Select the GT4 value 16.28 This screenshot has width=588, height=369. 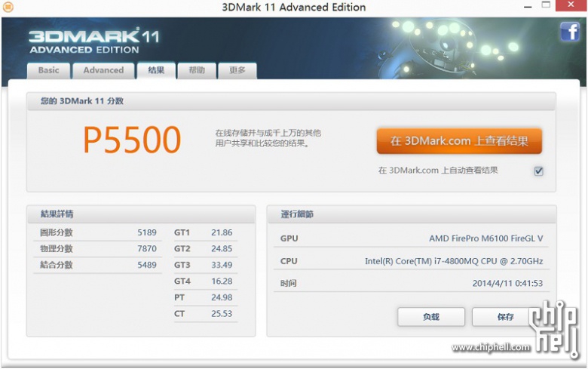222,281
